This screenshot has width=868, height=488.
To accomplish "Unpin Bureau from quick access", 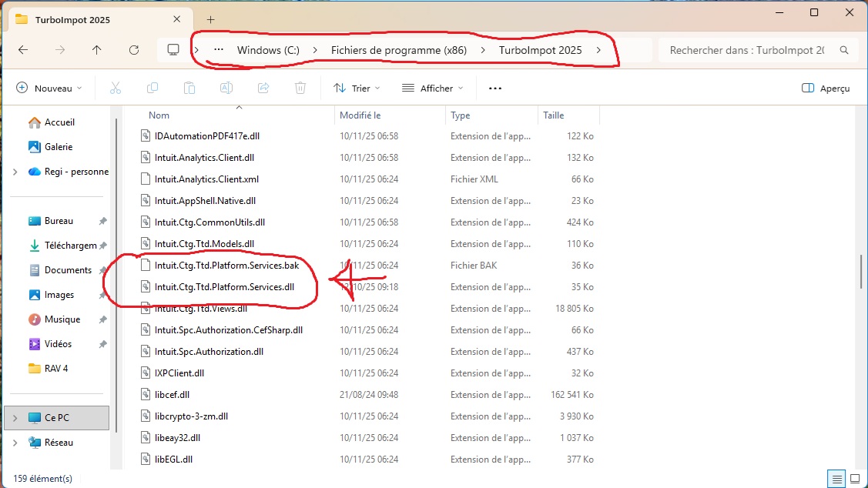I will point(102,221).
